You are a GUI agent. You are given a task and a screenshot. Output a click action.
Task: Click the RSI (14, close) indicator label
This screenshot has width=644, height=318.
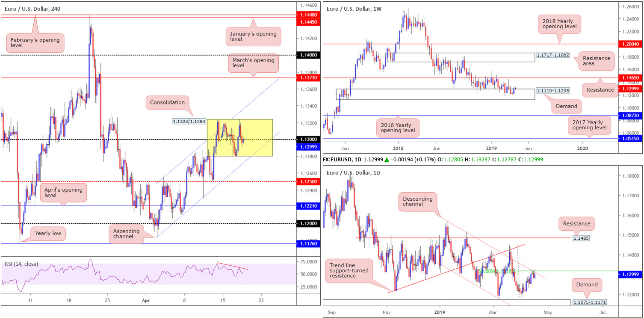tap(22, 264)
